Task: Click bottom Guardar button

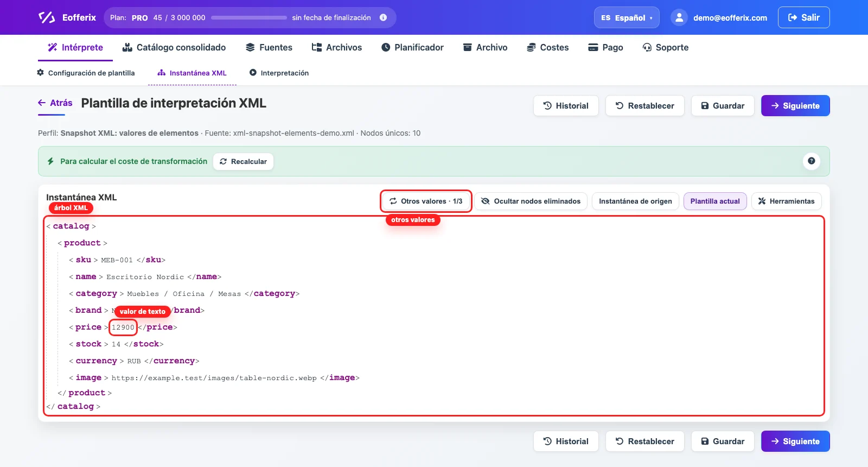Action: [723, 441]
